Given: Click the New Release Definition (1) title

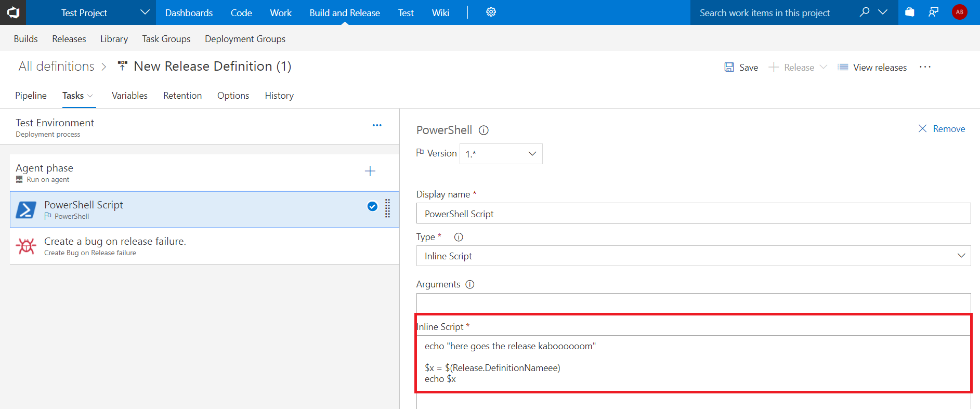Looking at the screenshot, I should tap(212, 66).
